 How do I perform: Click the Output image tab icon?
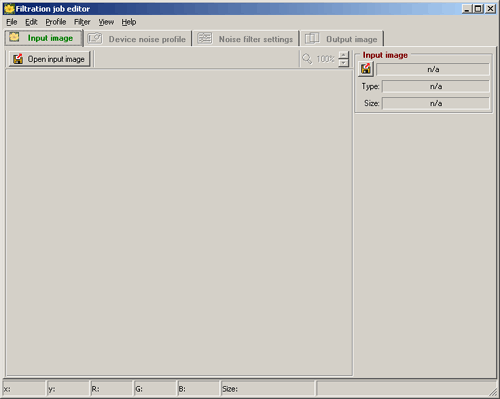[x=312, y=38]
